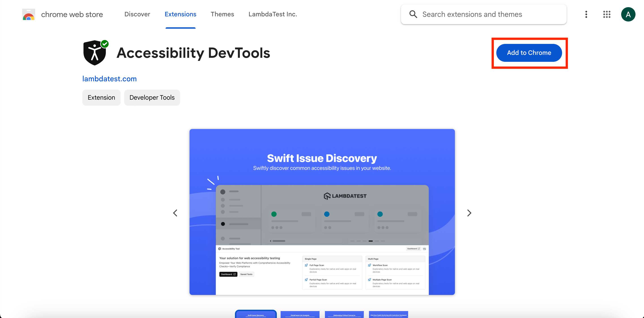Select the Detail Issue List Analysis thumbnail
This screenshot has width=644, height=318.
point(300,314)
